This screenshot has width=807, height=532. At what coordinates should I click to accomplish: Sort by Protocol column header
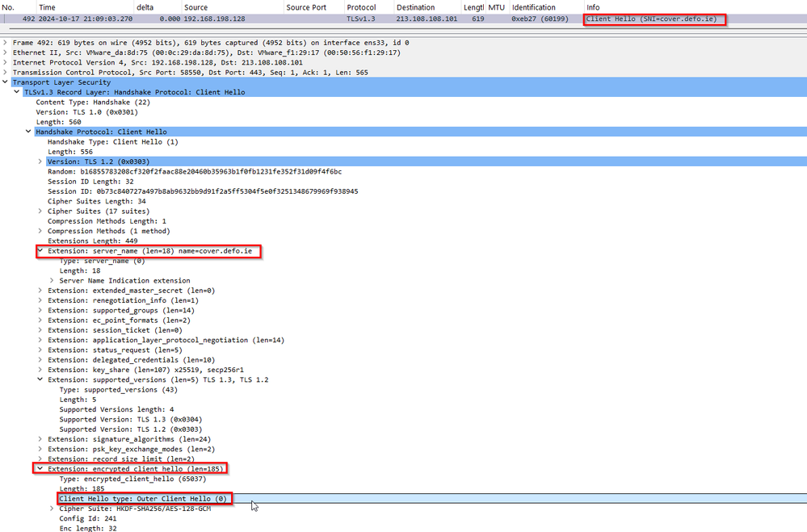368,7
